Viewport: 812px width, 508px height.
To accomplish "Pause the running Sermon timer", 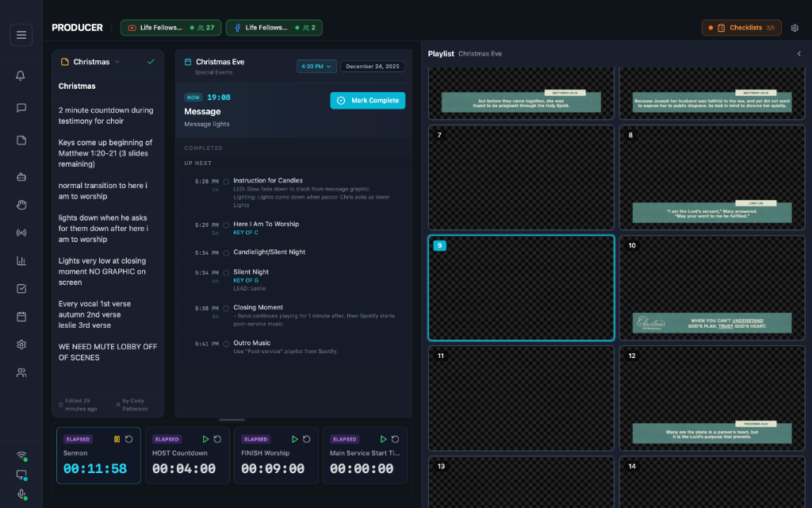I will pyautogui.click(x=116, y=439).
